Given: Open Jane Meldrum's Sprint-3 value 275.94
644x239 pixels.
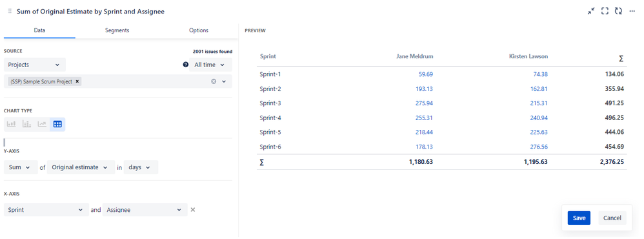Looking at the screenshot, I should tap(424, 103).
